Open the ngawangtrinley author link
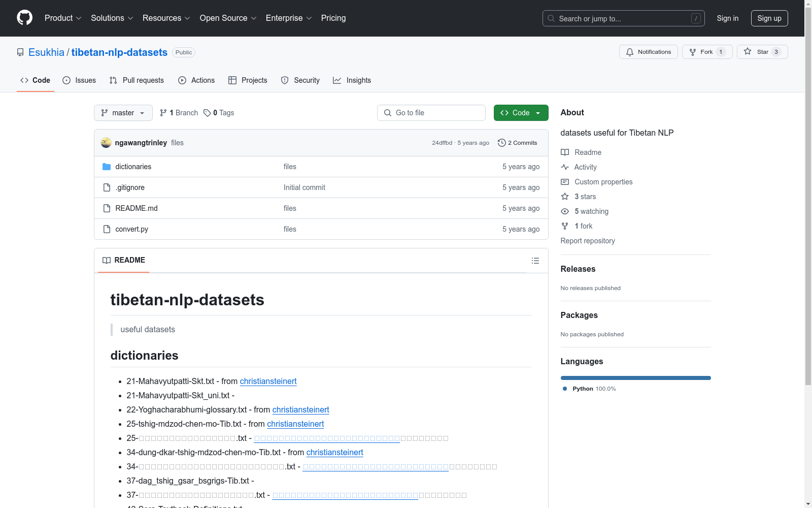Viewport: 812px width, 508px height. [x=141, y=143]
